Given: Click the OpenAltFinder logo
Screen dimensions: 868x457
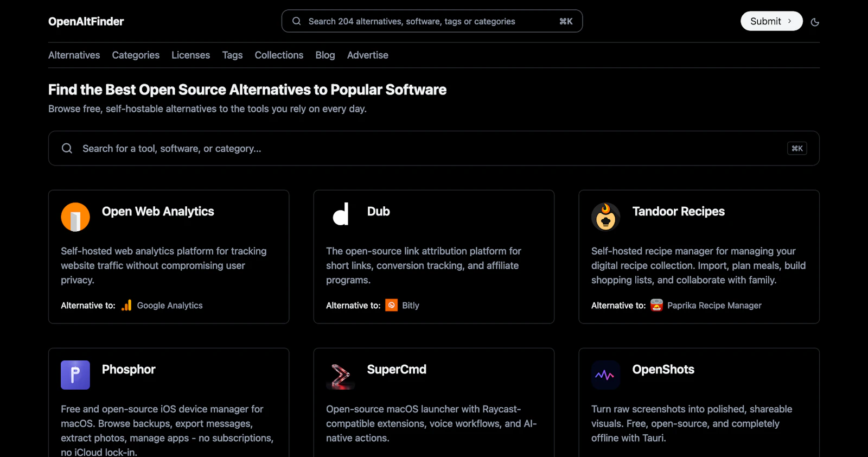Looking at the screenshot, I should click(x=86, y=22).
